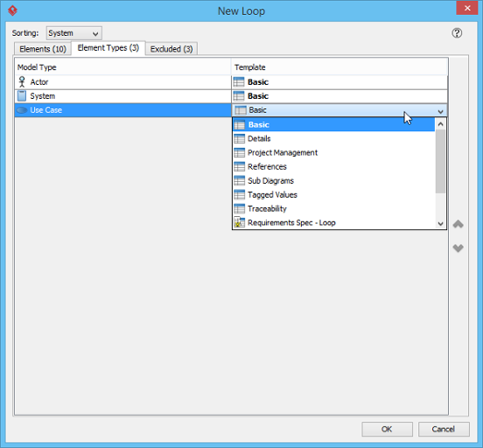The image size is (483, 448).
Task: Select the System model type row
Action: pos(122,96)
